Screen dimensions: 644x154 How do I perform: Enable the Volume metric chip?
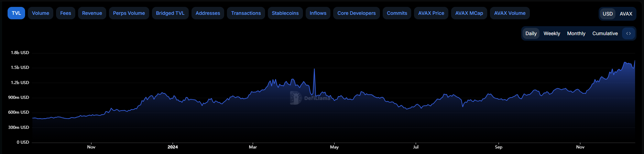pos(41,13)
